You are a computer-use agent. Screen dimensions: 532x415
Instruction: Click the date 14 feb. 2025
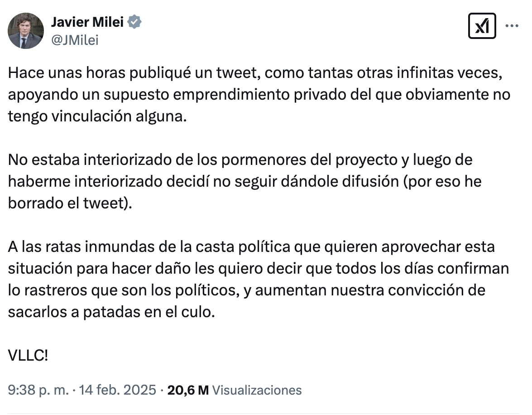tap(117, 390)
